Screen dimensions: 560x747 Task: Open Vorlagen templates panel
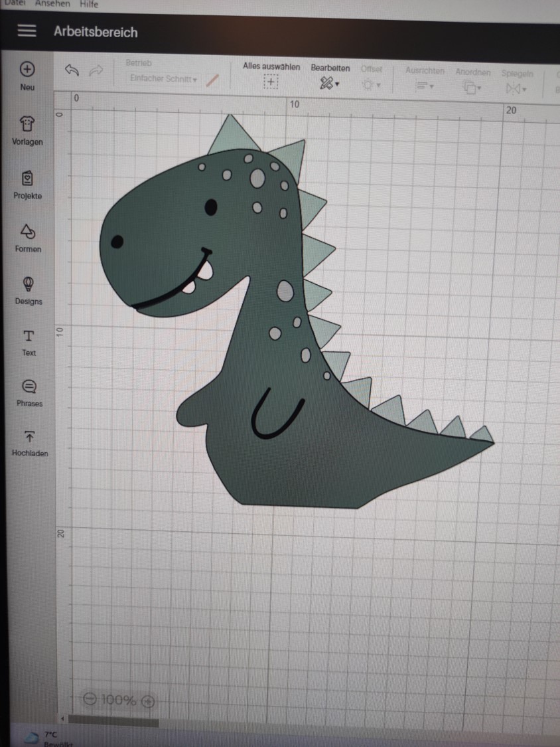pos(27,124)
